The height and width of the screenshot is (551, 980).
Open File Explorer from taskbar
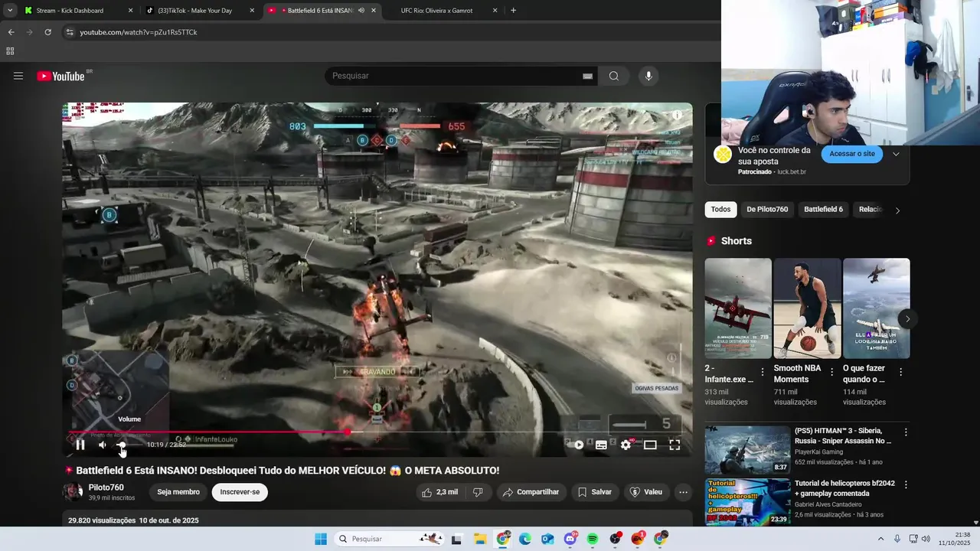pos(480,539)
